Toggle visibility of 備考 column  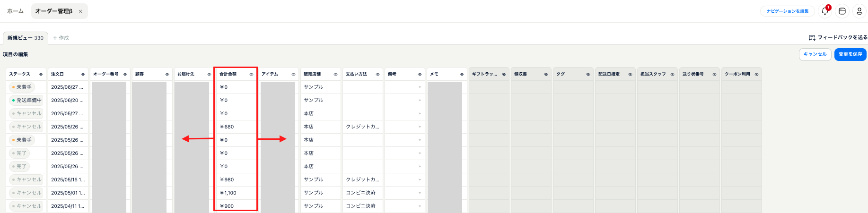click(420, 74)
